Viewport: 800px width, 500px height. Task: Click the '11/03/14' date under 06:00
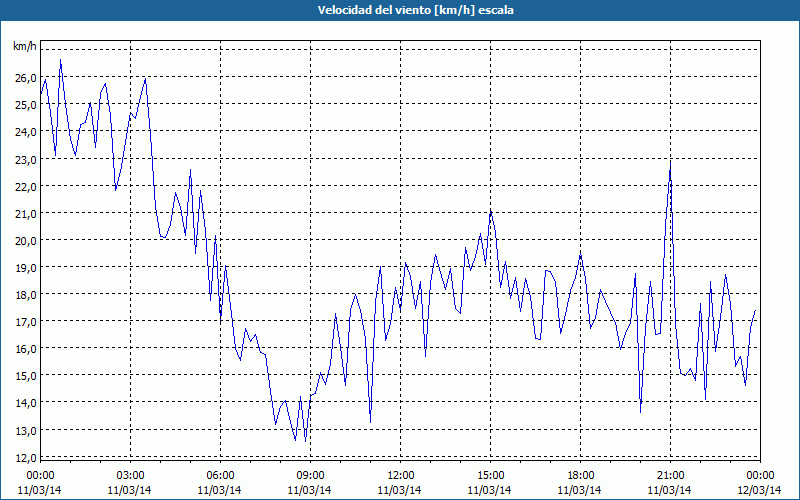coord(219,490)
